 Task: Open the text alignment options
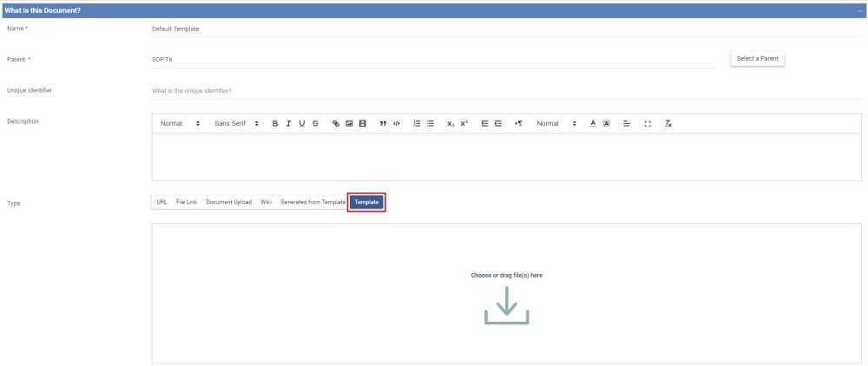click(x=627, y=124)
